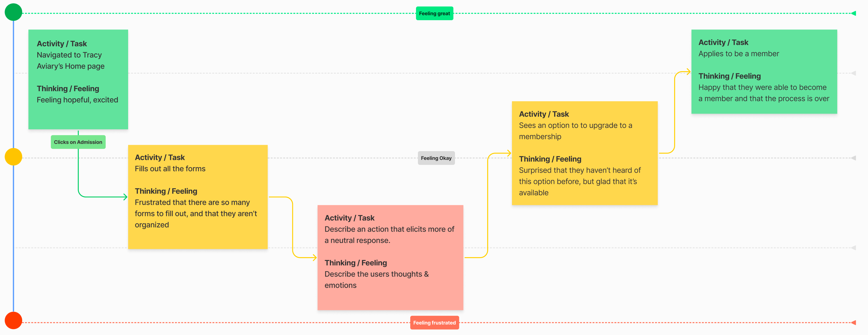Select the Feeling Okay label
The height and width of the screenshot is (335, 868).
(436, 158)
